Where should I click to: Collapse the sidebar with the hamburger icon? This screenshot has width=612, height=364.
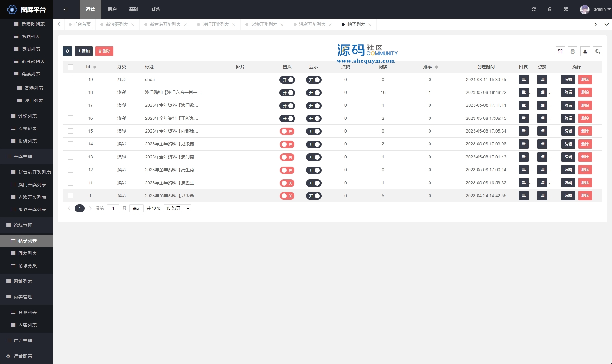66,9
